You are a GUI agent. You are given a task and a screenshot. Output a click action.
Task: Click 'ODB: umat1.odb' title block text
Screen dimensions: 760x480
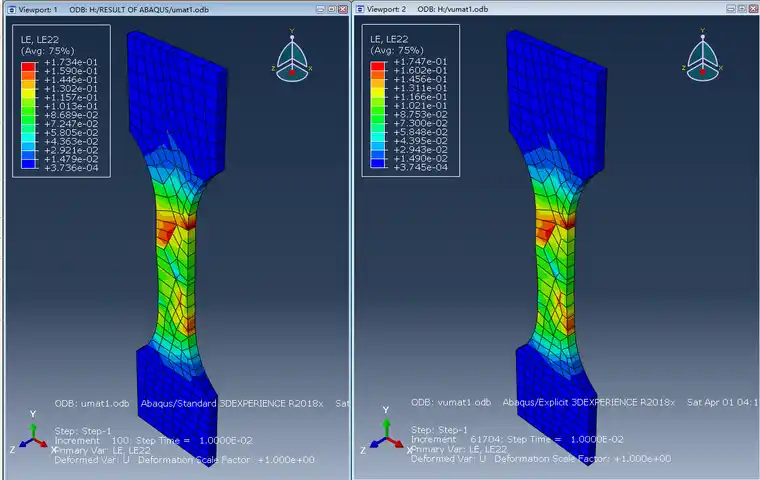click(x=92, y=403)
